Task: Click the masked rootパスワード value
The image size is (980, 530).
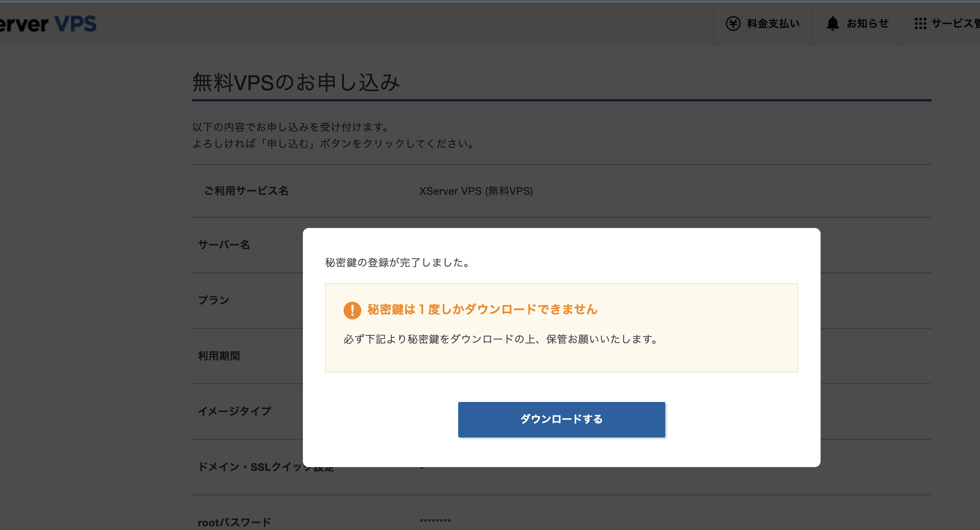Action: 435,521
